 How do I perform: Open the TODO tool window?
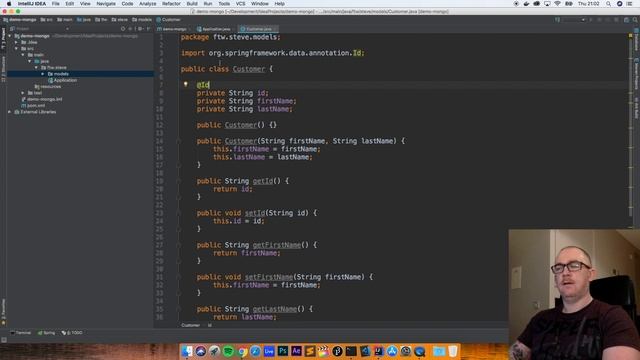[72, 333]
